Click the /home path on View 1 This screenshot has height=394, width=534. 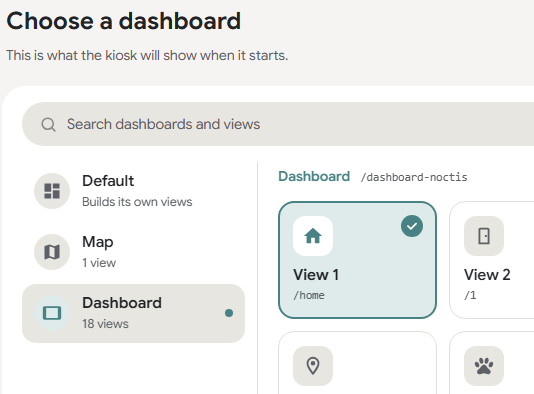click(309, 295)
